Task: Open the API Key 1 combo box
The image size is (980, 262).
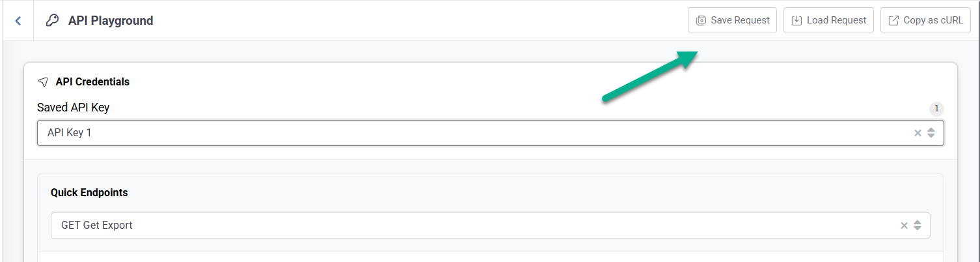Action: (456, 133)
